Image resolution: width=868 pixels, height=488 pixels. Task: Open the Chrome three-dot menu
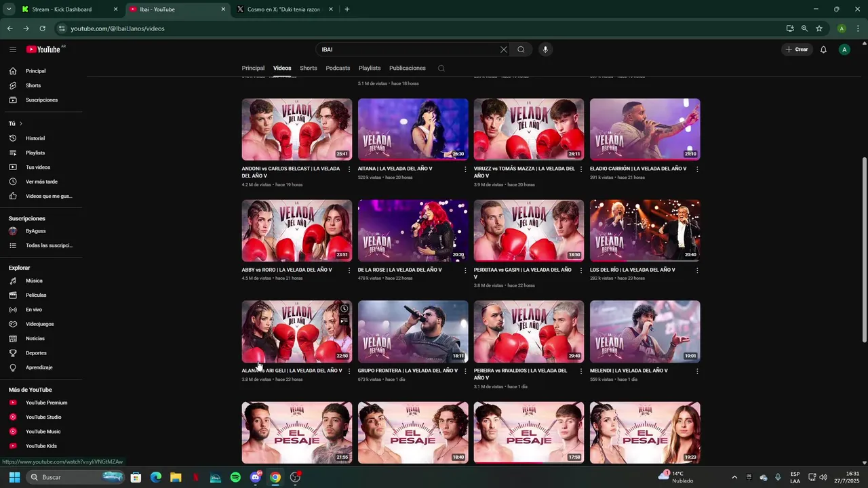point(859,28)
